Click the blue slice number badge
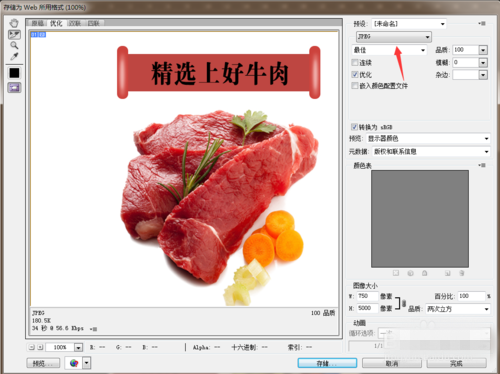Image resolution: width=500 pixels, height=374 pixels. coord(38,34)
